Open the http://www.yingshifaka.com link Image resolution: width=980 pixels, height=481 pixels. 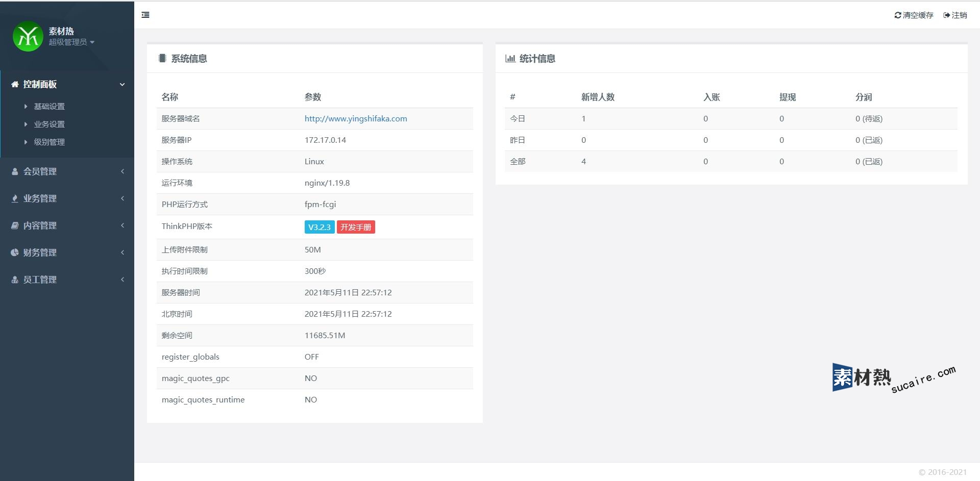(356, 118)
